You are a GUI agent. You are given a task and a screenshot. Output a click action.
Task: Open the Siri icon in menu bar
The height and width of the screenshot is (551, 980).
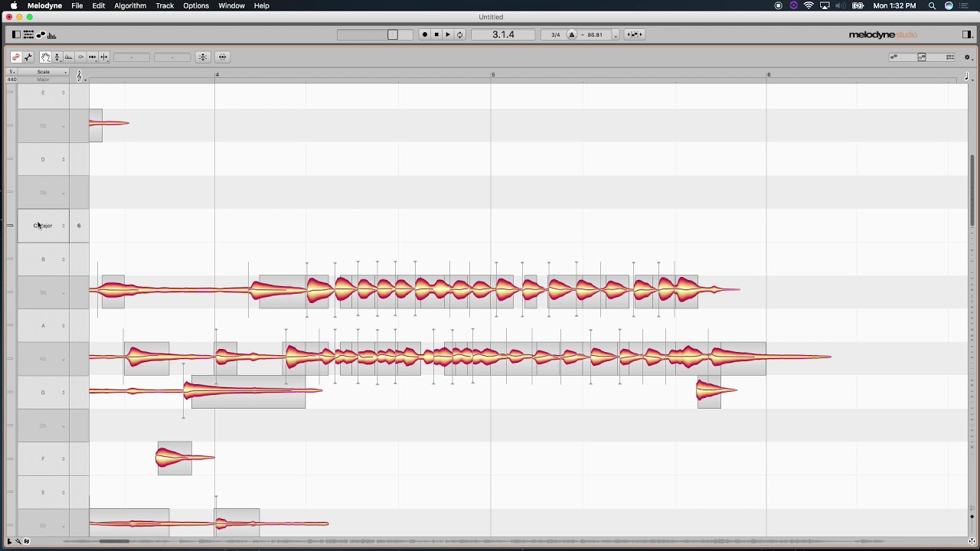tap(949, 5)
